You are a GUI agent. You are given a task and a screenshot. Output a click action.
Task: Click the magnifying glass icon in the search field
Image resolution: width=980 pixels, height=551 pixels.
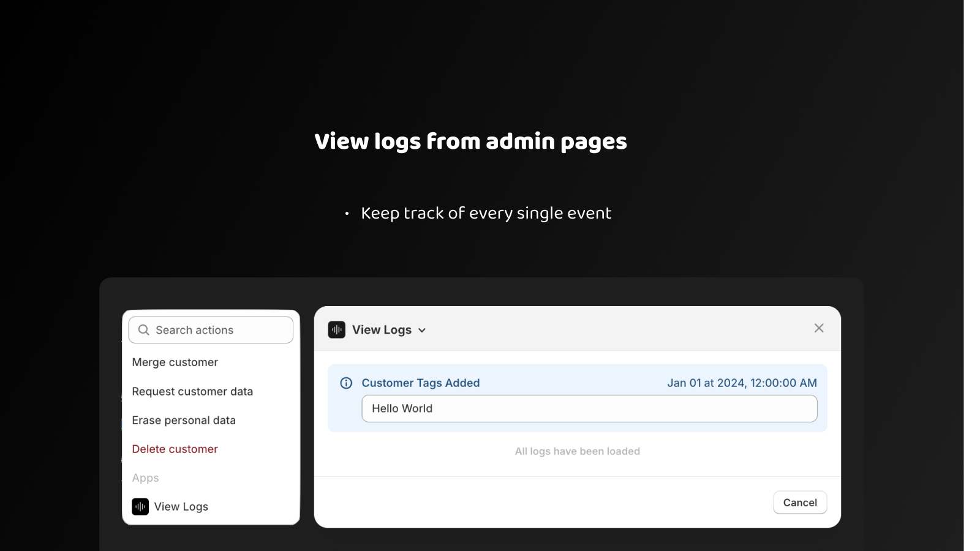click(143, 329)
